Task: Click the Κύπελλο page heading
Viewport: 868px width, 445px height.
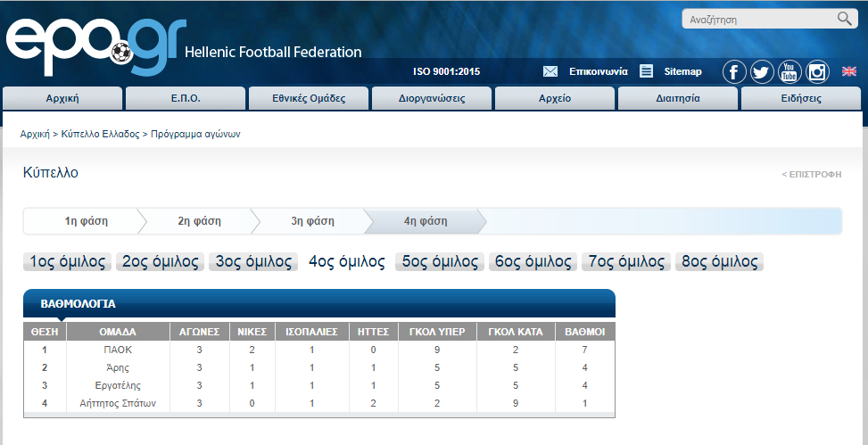Action: [51, 173]
